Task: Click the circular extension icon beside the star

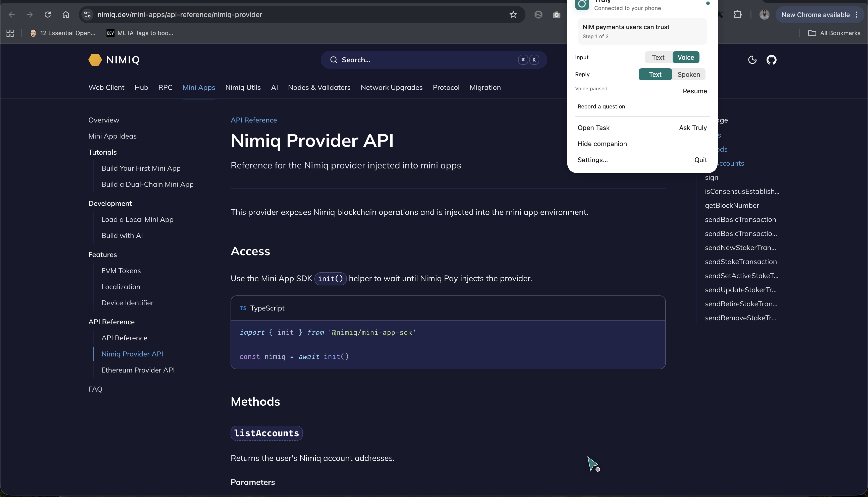Action: (538, 15)
